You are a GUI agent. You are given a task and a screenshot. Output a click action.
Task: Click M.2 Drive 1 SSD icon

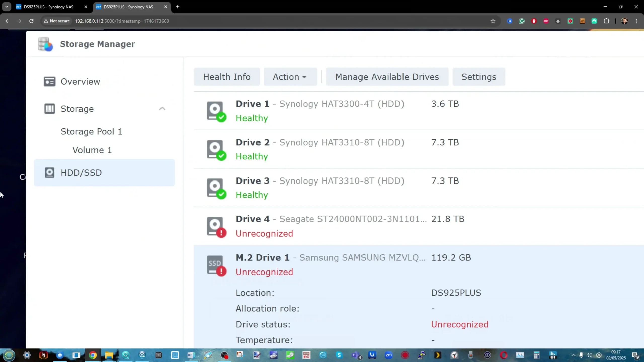[216, 265]
